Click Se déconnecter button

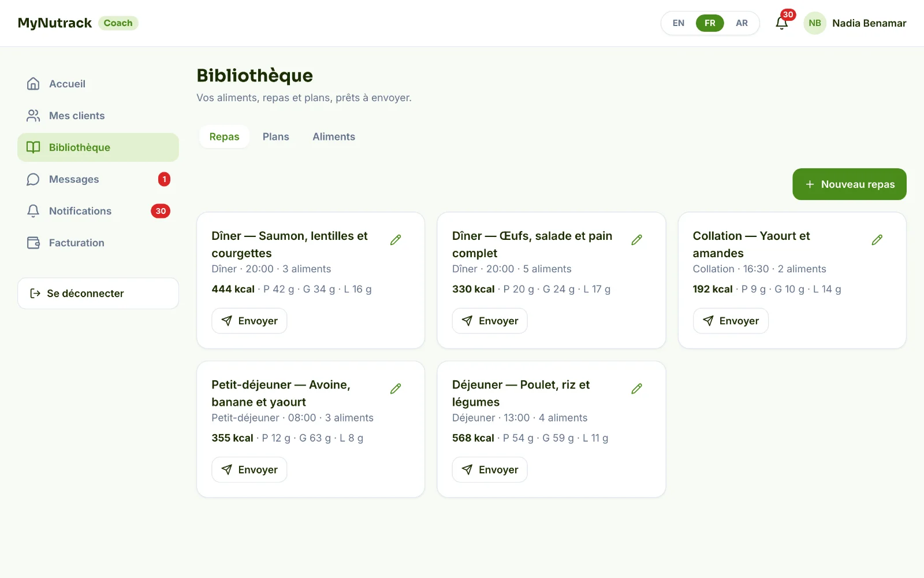98,294
